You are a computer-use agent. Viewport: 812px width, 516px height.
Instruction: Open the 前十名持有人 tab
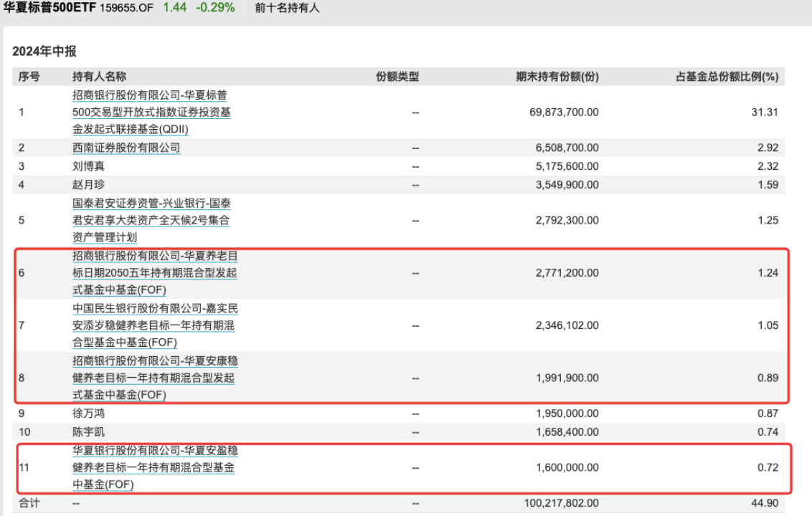tap(287, 9)
